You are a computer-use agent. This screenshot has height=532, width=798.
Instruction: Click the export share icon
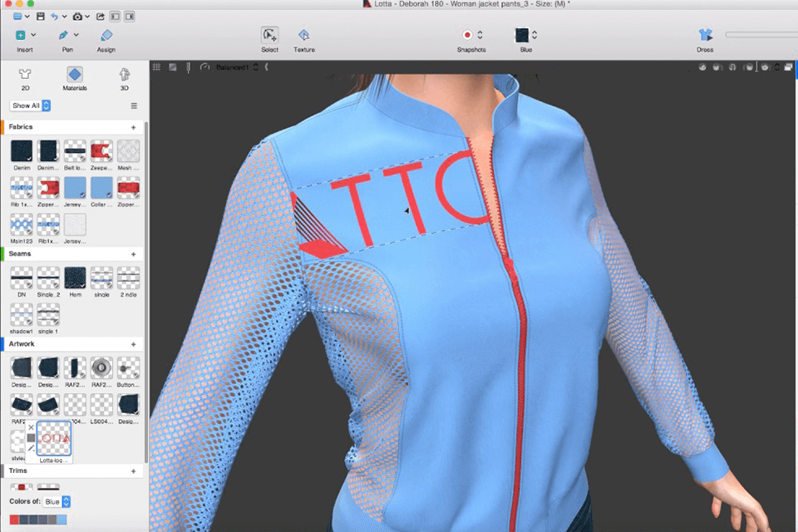(x=101, y=17)
